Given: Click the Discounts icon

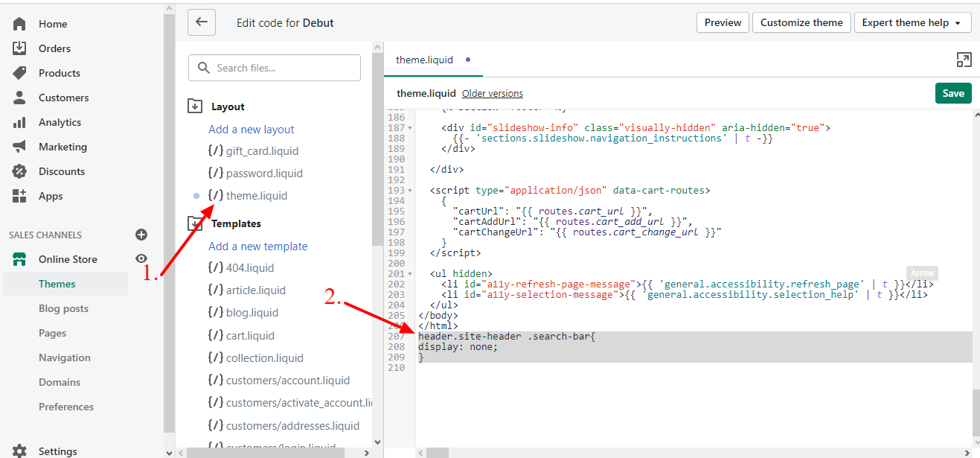Looking at the screenshot, I should 17,171.
